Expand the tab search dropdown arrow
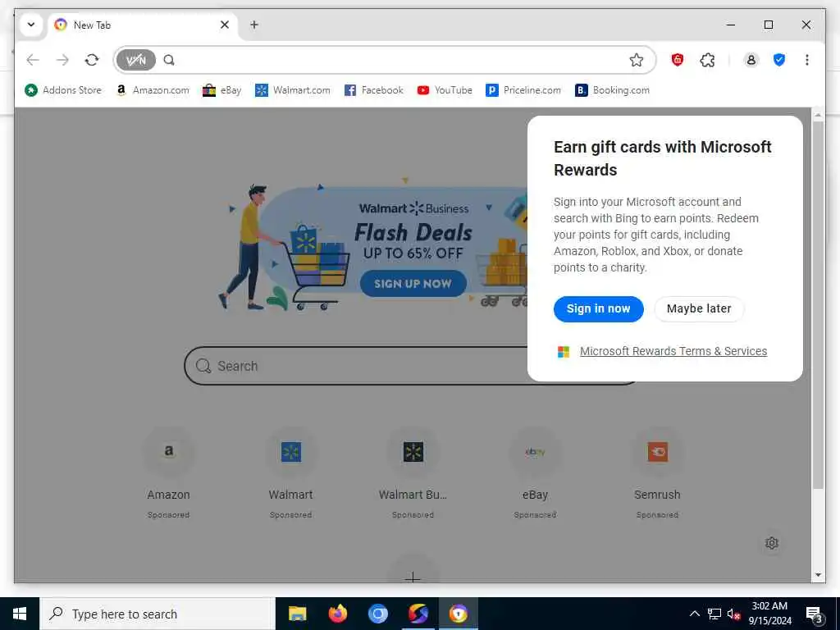The height and width of the screenshot is (630, 840). [x=31, y=25]
